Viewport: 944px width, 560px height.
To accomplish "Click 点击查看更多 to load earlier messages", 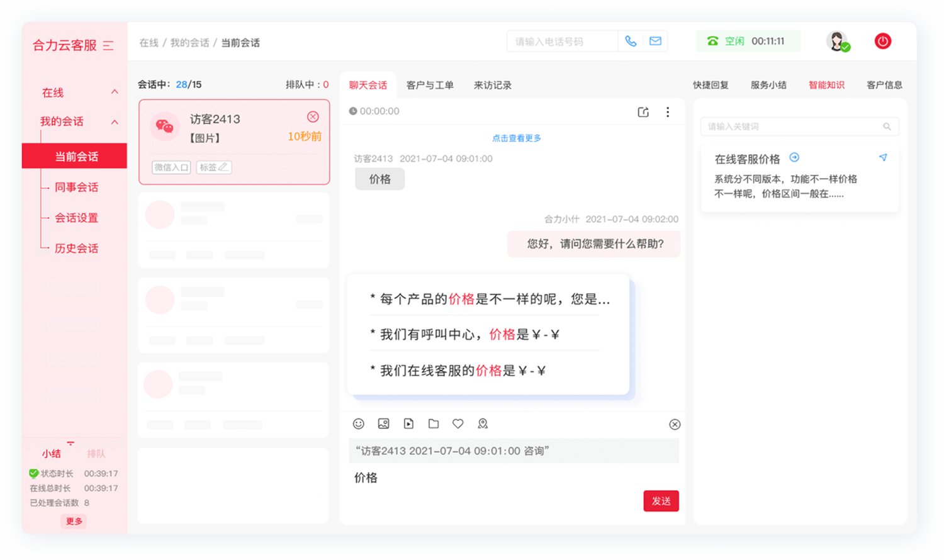I will [x=515, y=138].
